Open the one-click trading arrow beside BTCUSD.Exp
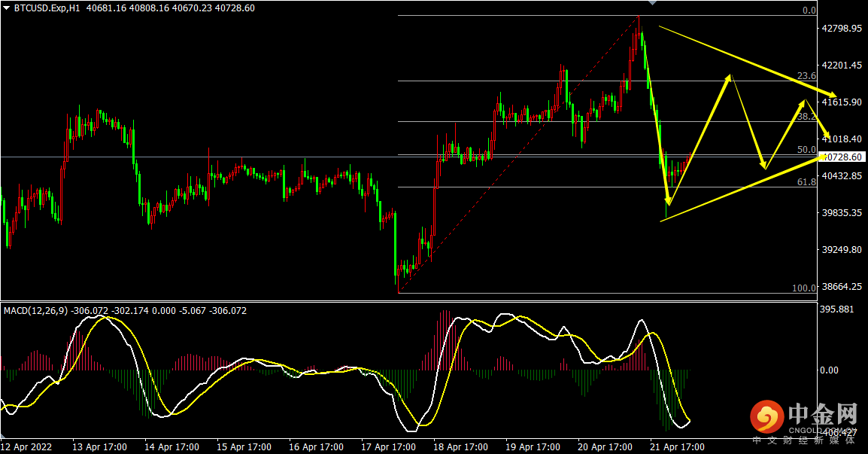Image resolution: width=868 pixels, height=454 pixels. (6, 8)
